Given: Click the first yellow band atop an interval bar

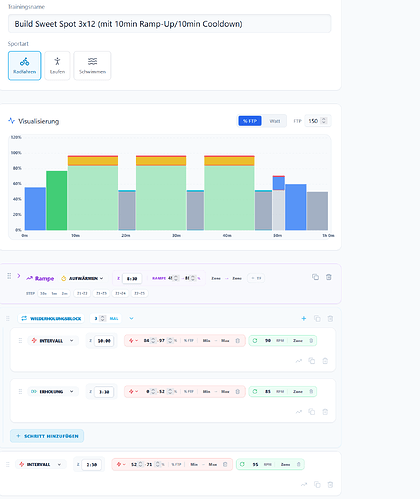Looking at the screenshot, I should (x=93, y=161).
